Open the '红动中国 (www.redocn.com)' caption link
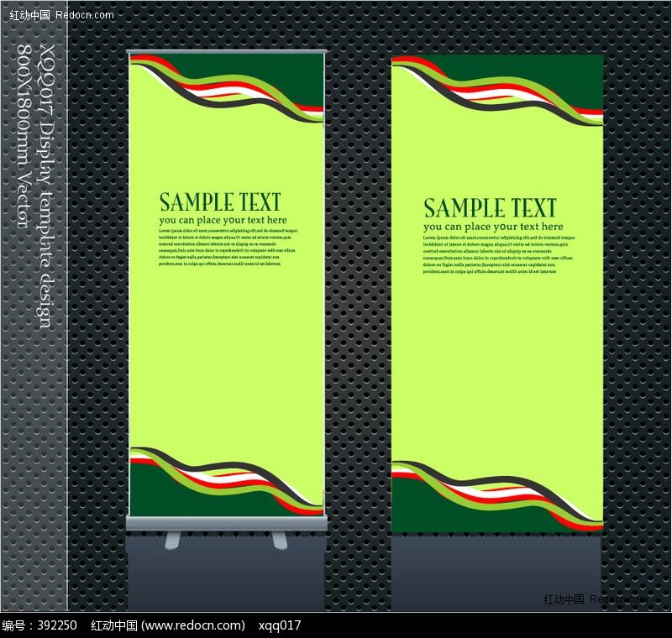Screen dimensions: 672x638 coord(167,625)
